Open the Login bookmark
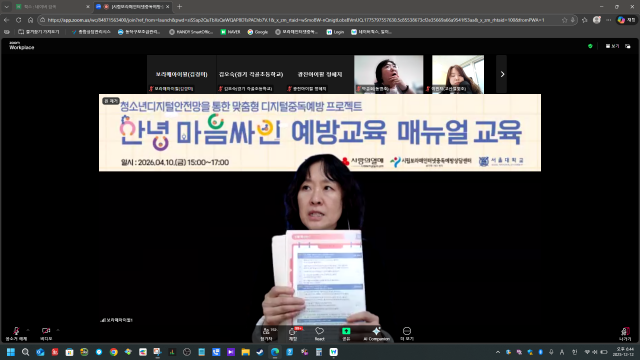 [x=335, y=32]
